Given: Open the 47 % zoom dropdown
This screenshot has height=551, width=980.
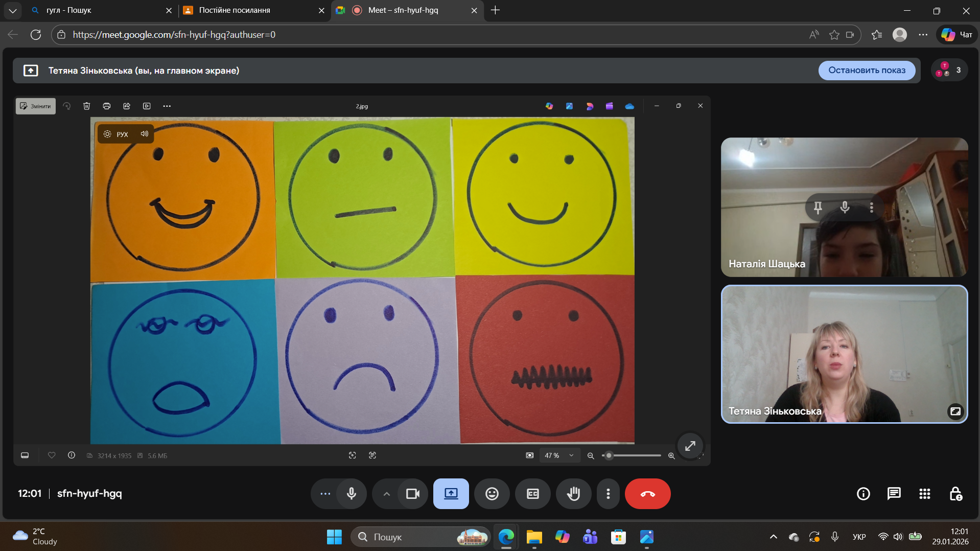Looking at the screenshot, I should pos(559,455).
